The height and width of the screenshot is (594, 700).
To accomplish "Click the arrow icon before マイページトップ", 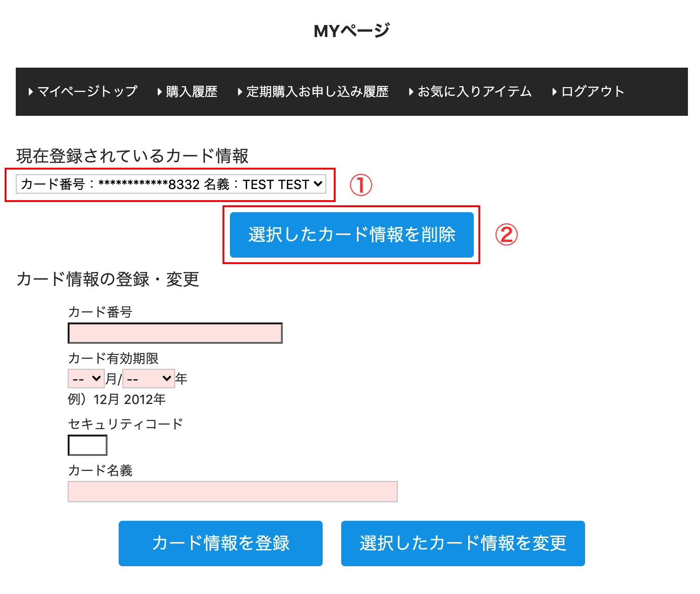I will 31,92.
